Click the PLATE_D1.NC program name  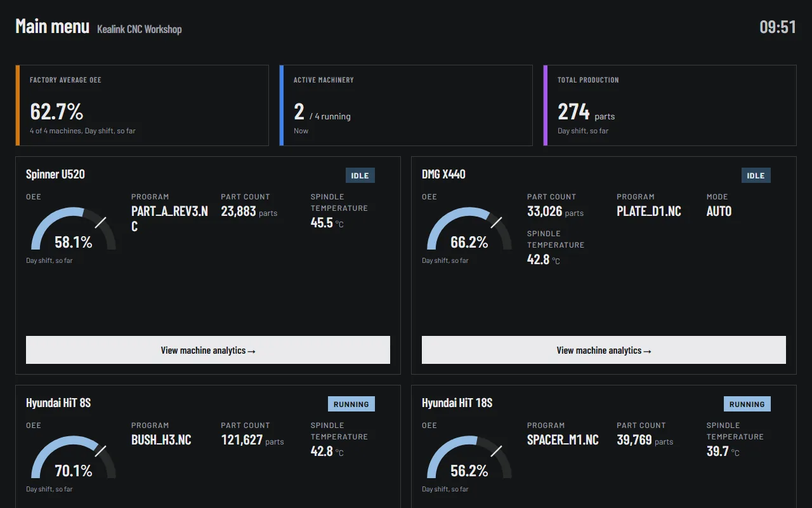click(649, 211)
